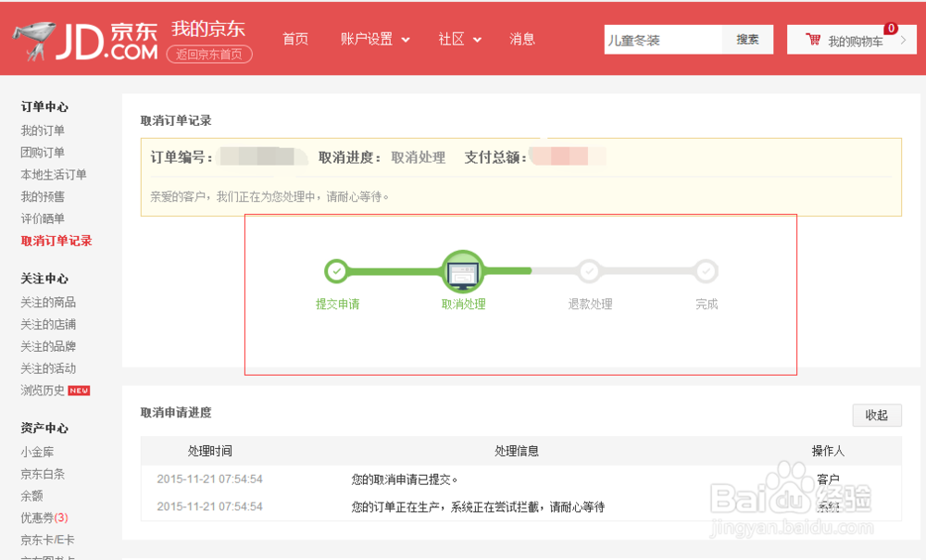The height and width of the screenshot is (560, 926).
Task: Click the 取消处理 computer step icon
Action: (463, 272)
